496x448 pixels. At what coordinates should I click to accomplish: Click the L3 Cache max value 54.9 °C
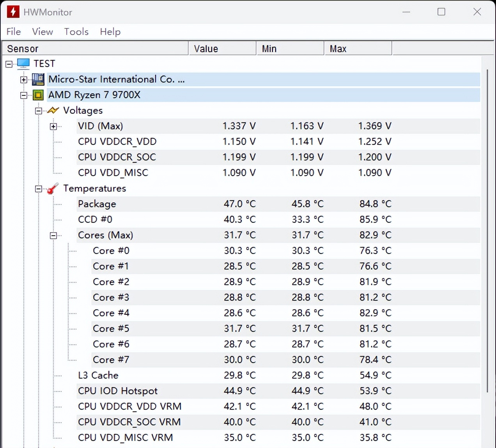coord(375,376)
